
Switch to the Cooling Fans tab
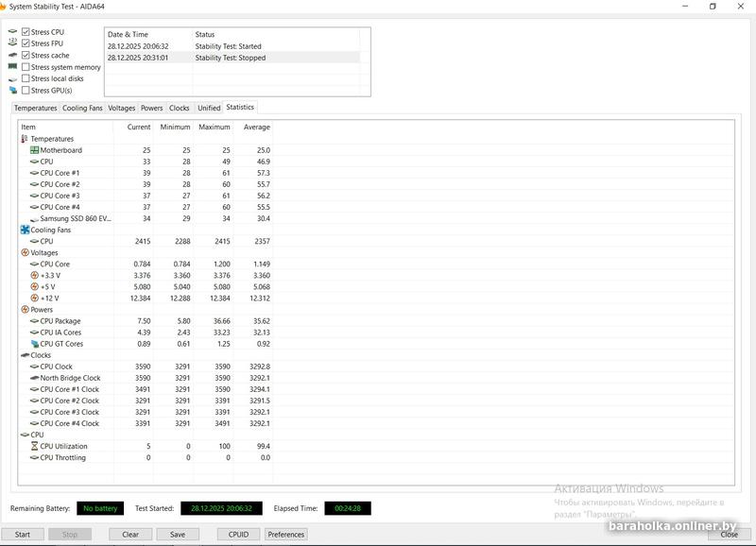point(82,108)
